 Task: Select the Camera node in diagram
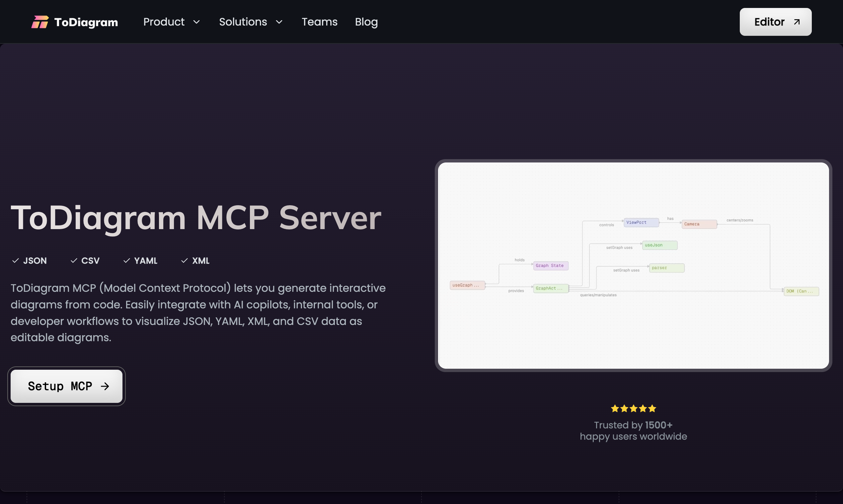pyautogui.click(x=699, y=224)
